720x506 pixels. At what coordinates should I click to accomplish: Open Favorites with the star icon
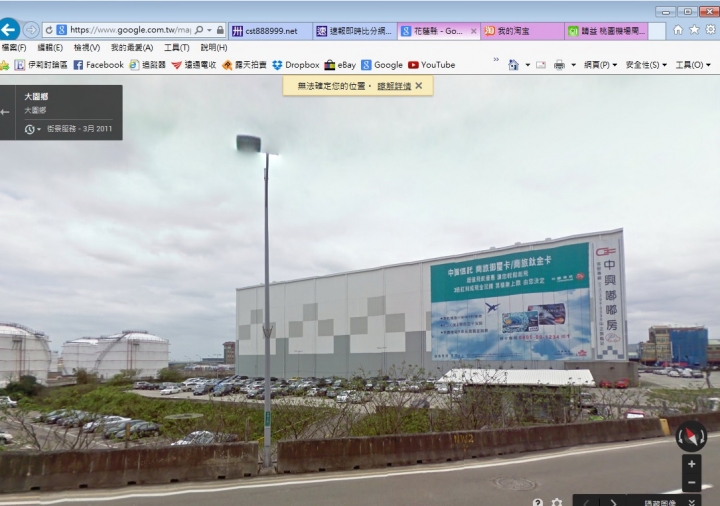click(694, 30)
